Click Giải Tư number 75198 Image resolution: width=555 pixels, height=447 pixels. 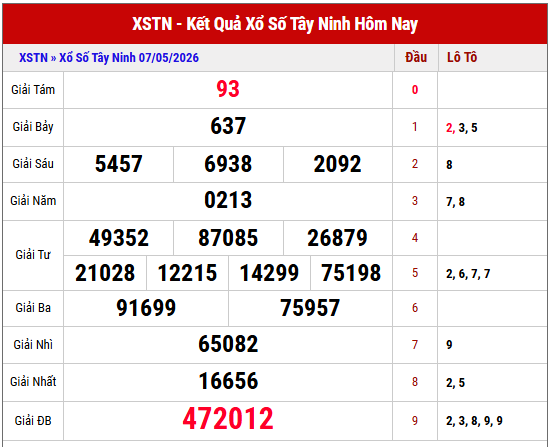pos(351,273)
